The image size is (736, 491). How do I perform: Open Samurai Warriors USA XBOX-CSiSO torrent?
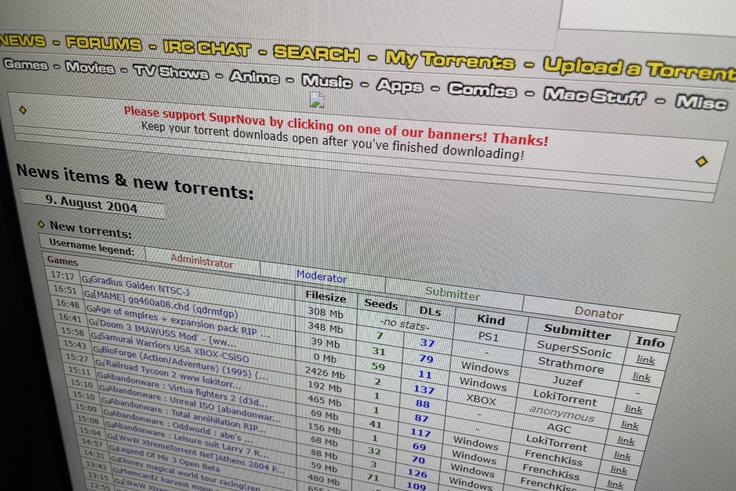174,349
